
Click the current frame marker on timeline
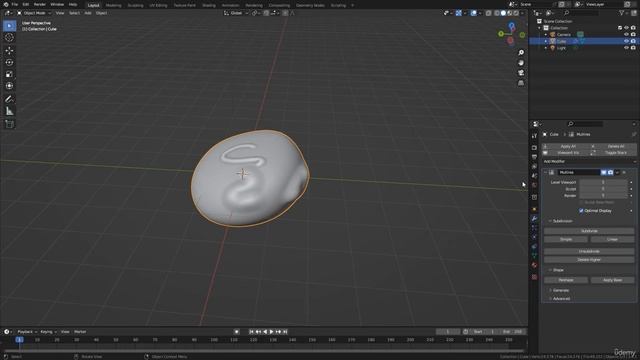pos(19,340)
